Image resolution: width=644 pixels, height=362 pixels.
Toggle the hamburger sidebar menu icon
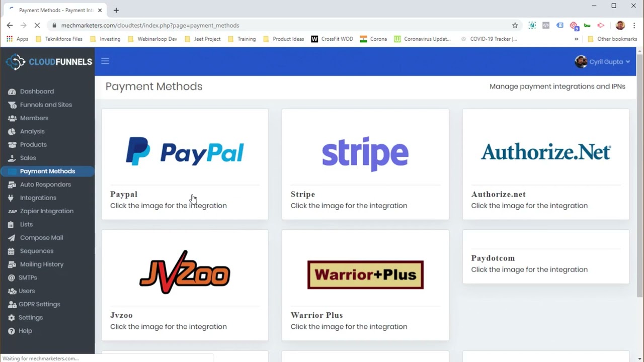coord(105,61)
